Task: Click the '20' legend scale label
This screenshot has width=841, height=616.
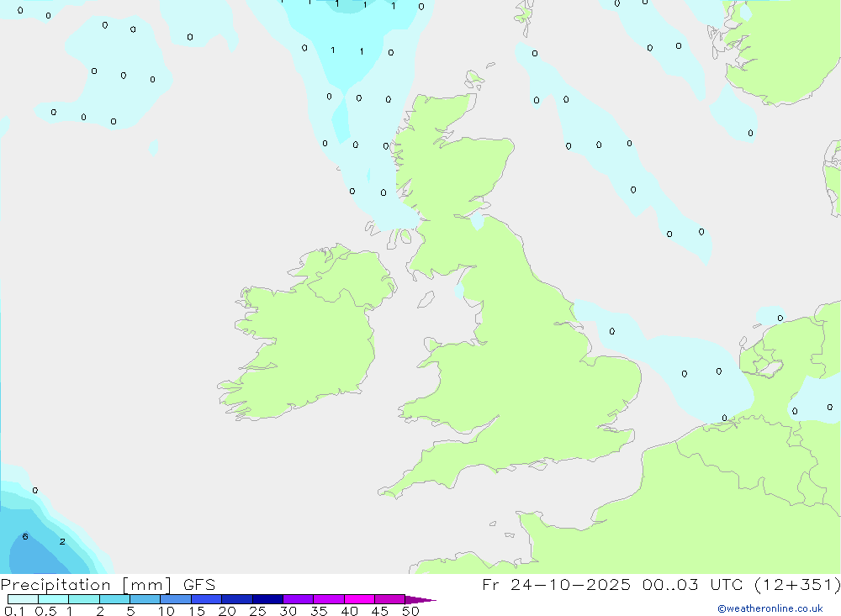Action: pos(227,611)
